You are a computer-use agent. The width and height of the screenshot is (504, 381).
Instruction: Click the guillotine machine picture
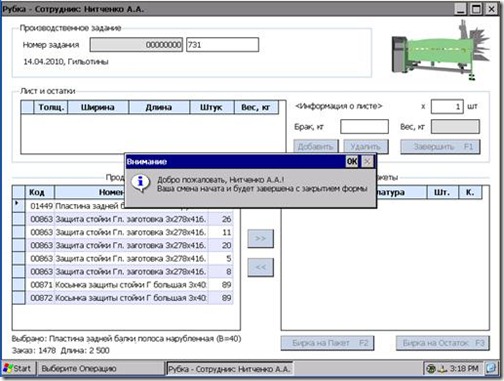point(441,51)
